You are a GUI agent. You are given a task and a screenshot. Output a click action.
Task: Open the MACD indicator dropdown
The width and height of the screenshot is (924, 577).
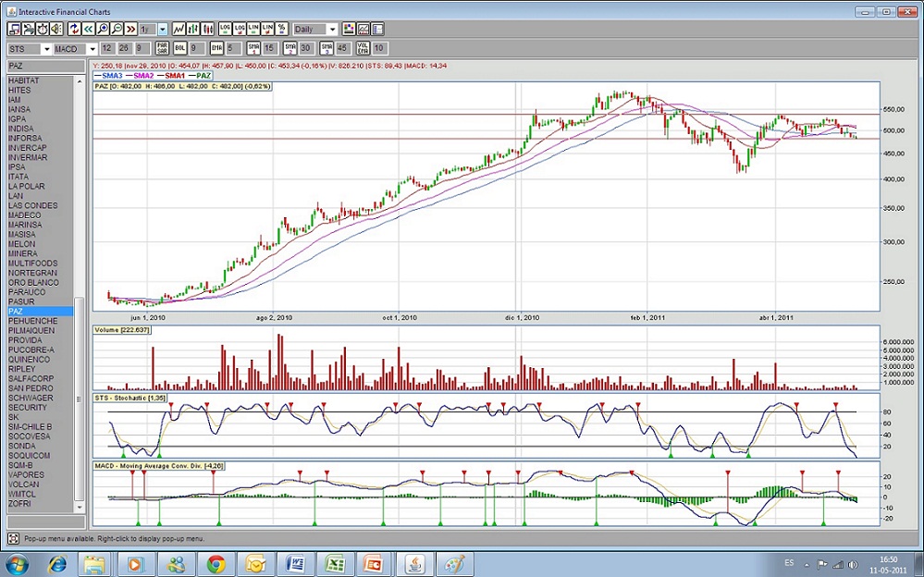tap(92, 48)
